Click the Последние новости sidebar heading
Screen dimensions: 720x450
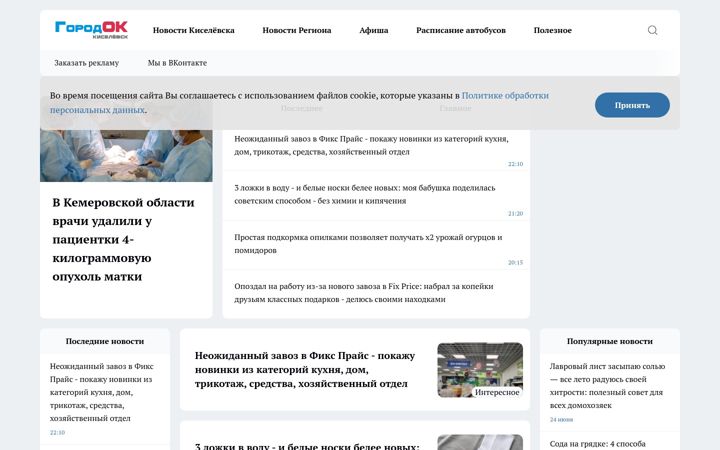(x=105, y=341)
